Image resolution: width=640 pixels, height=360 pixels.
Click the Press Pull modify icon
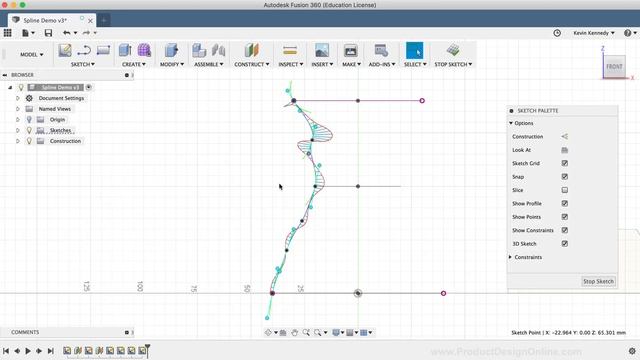pyautogui.click(x=171, y=51)
